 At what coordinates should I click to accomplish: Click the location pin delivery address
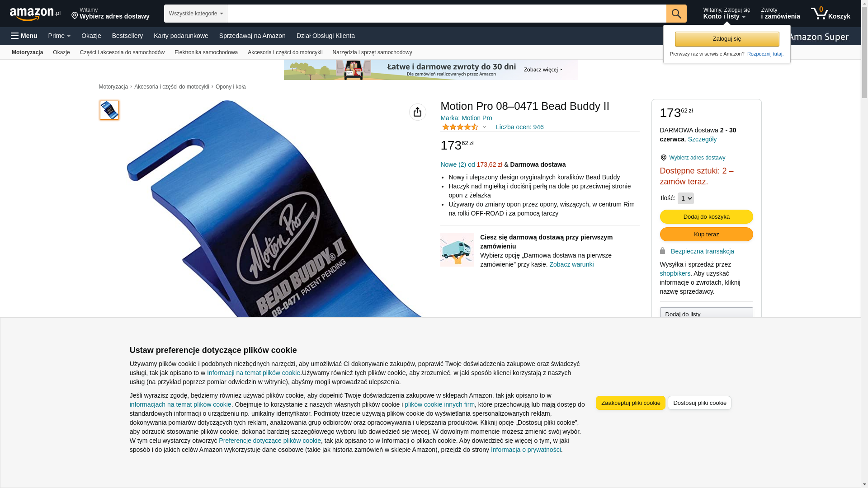point(110,14)
